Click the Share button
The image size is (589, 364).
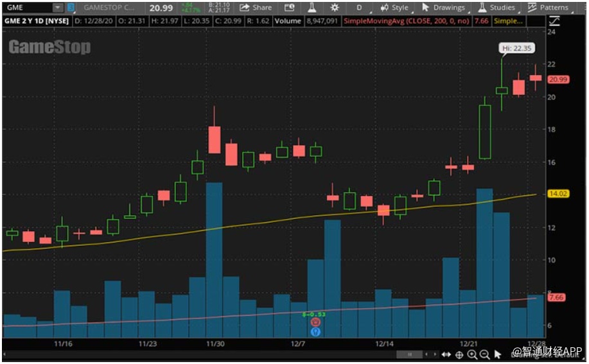click(256, 8)
